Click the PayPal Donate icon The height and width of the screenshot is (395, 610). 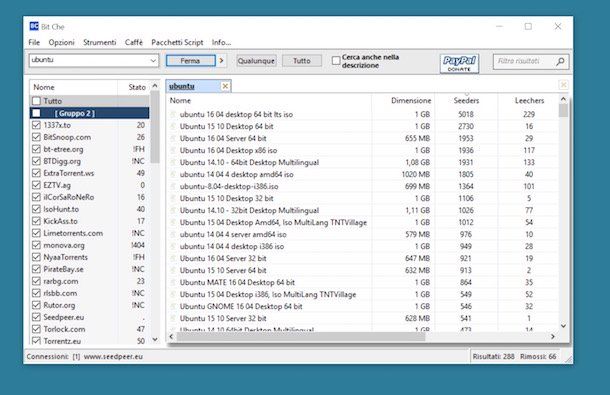click(x=459, y=63)
